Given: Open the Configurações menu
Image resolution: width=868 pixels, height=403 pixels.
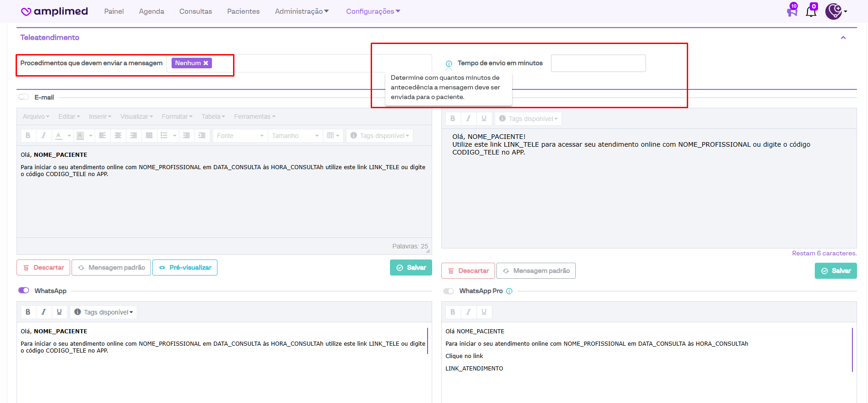Looking at the screenshot, I should pos(373,11).
